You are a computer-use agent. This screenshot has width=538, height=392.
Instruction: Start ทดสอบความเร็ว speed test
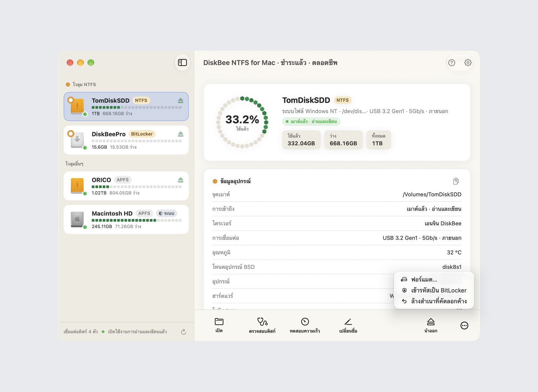[x=305, y=325]
